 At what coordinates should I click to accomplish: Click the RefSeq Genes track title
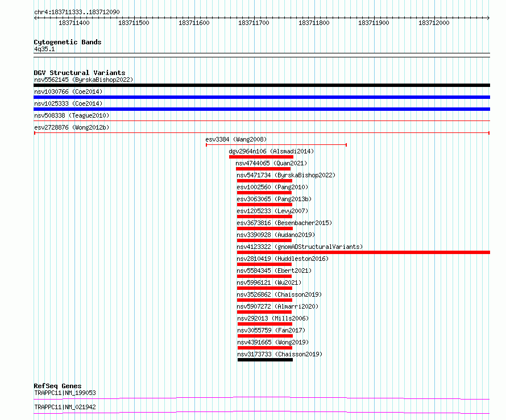point(57,386)
